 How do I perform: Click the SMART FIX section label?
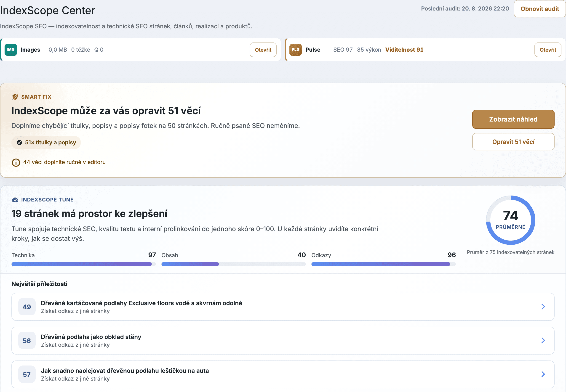[36, 97]
